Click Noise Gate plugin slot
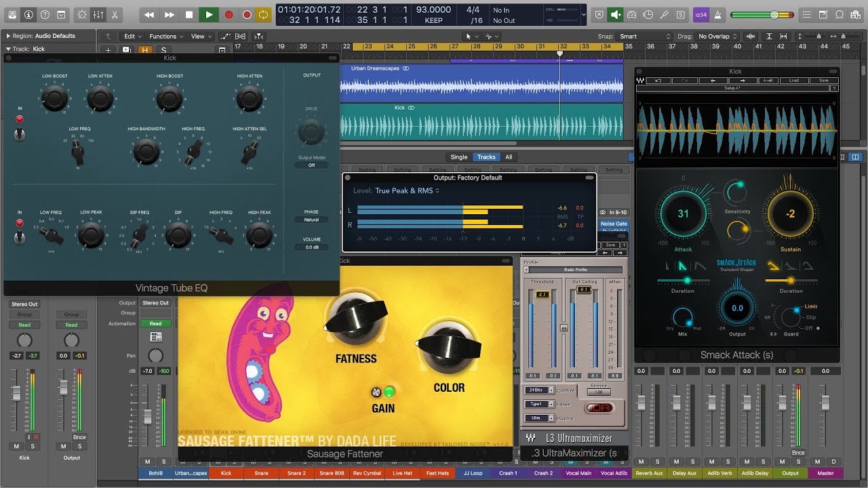Viewport: 868px width, 488px height. 614,224
